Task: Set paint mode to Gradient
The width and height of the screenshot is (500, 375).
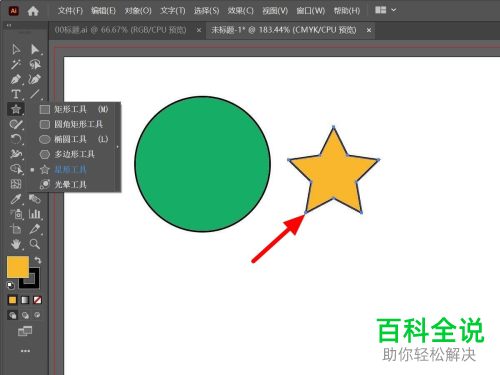Action: point(25,300)
